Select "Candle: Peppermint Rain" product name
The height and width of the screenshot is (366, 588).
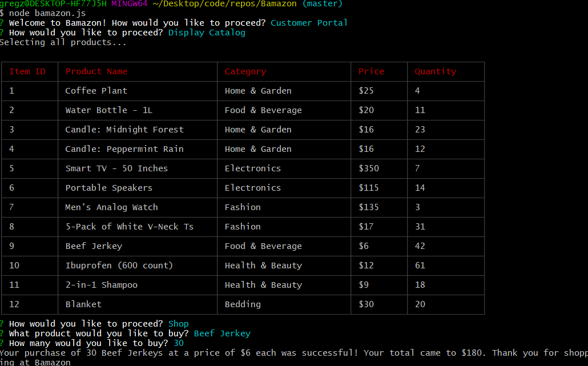pyautogui.click(x=124, y=149)
